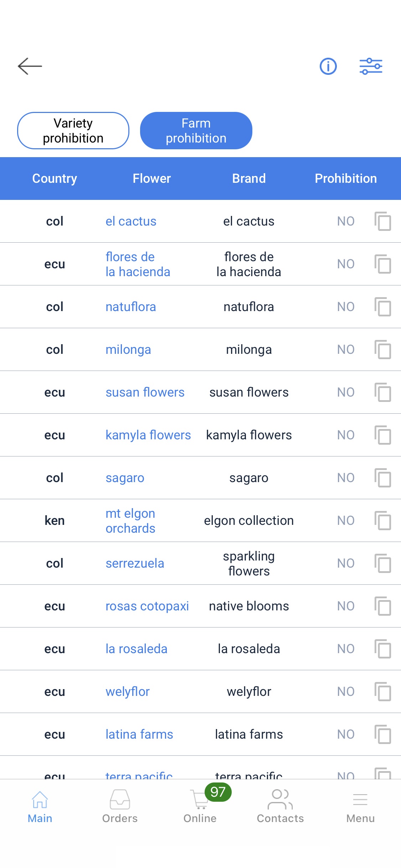Copy the el cactus row
This screenshot has height=868, width=401.
tap(383, 221)
